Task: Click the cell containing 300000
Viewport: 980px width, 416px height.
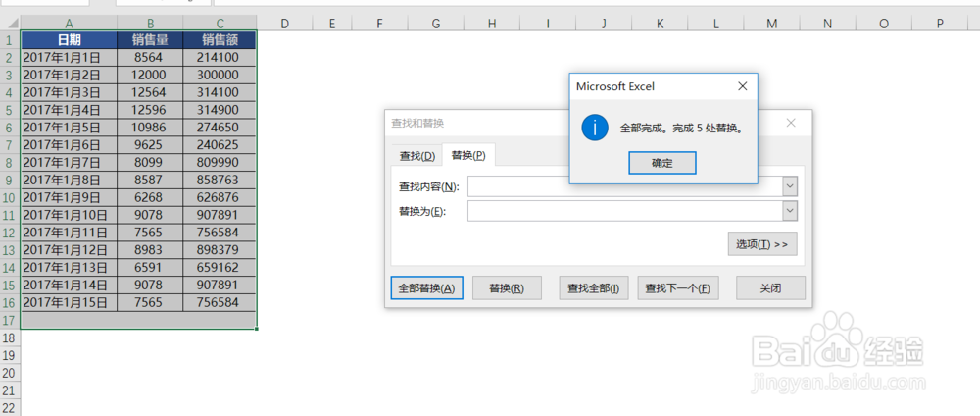Action: pos(220,76)
